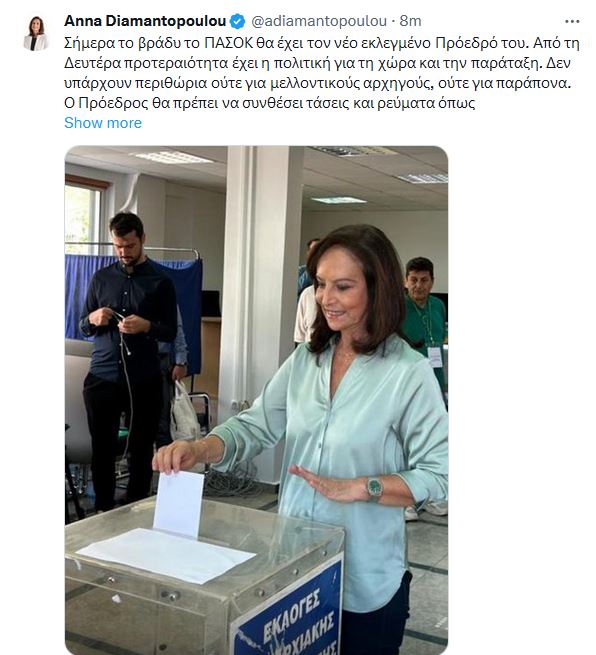Image resolution: width=596 pixels, height=655 pixels.
Task: Click the Show more link
Action: pyautogui.click(x=103, y=123)
